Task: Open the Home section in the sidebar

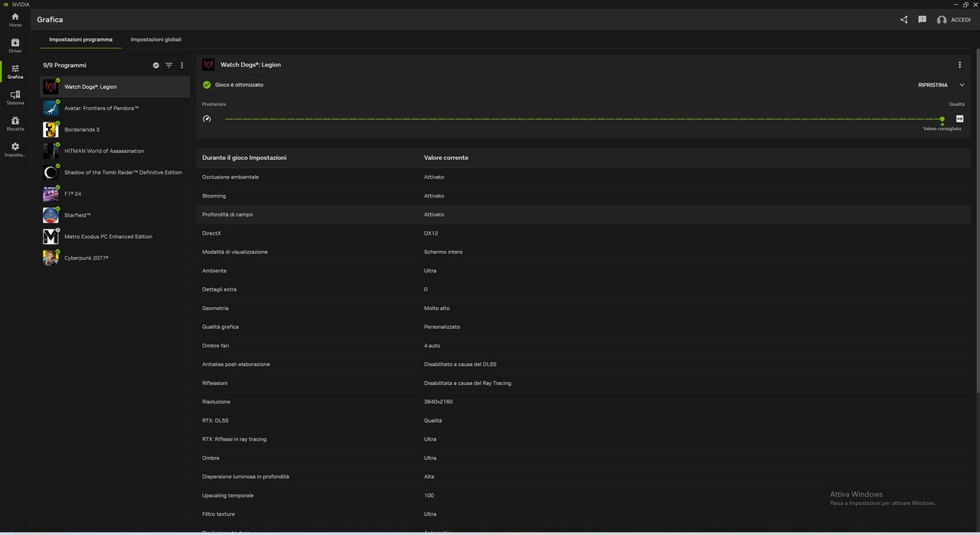Action: [15, 20]
